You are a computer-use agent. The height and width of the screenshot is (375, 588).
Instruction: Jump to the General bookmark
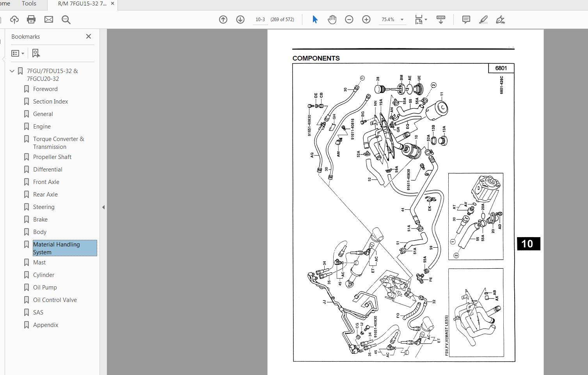[43, 114]
